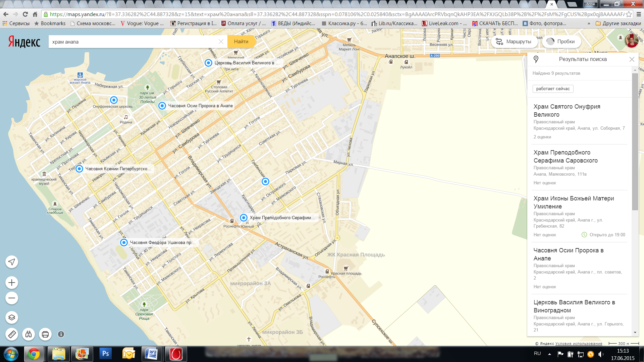
Task: Click the Часовня Осии Пророка map marker
Action: pyautogui.click(x=162, y=106)
